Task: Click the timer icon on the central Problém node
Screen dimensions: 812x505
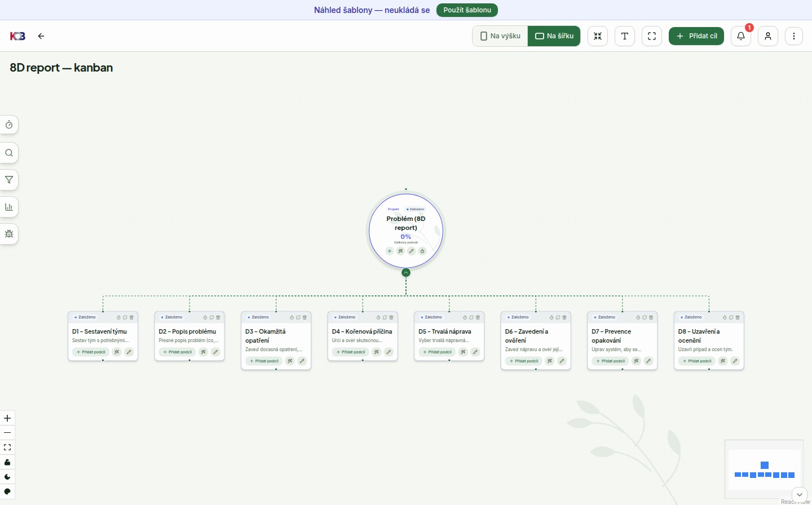Action: (422, 251)
